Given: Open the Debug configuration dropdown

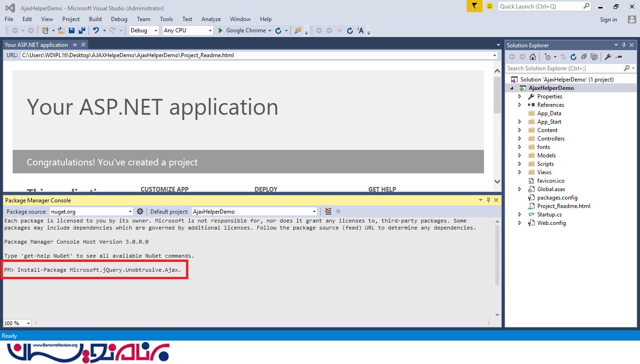Looking at the screenshot, I should [x=144, y=30].
